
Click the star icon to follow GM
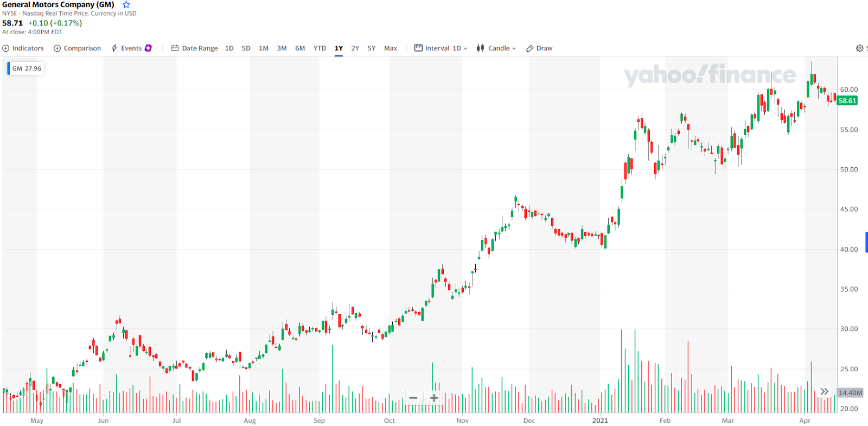(126, 4)
